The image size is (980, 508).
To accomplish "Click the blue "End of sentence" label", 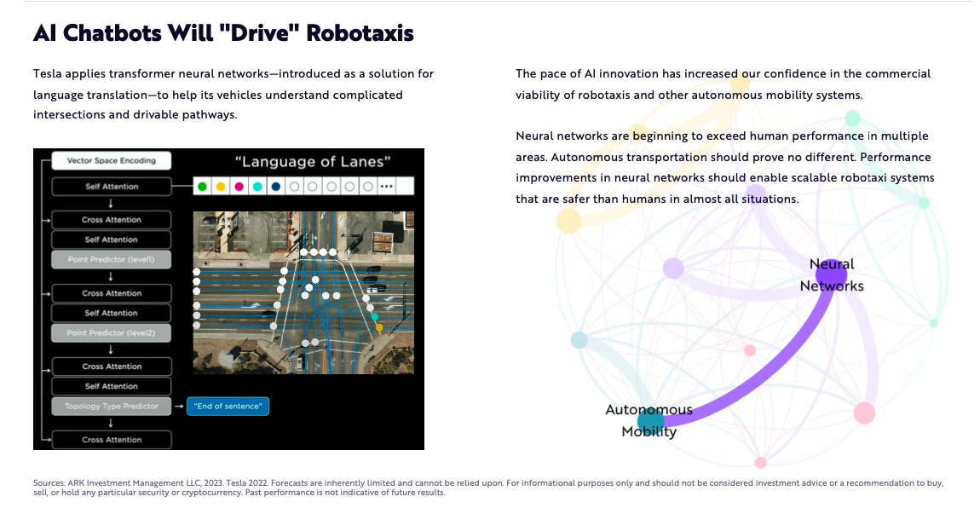I will pos(228,407).
